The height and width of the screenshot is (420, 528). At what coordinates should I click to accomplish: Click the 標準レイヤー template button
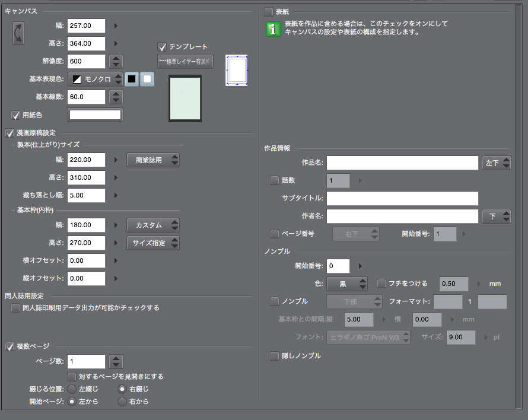185,62
